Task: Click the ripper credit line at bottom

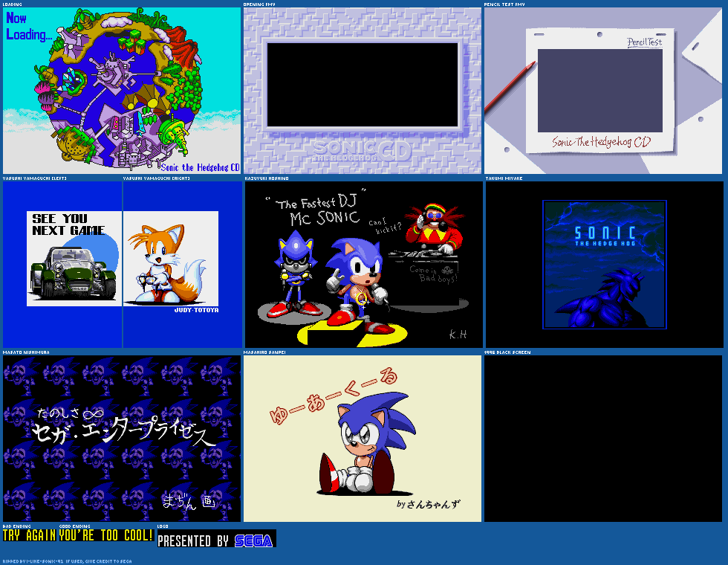Action: click(x=67, y=561)
